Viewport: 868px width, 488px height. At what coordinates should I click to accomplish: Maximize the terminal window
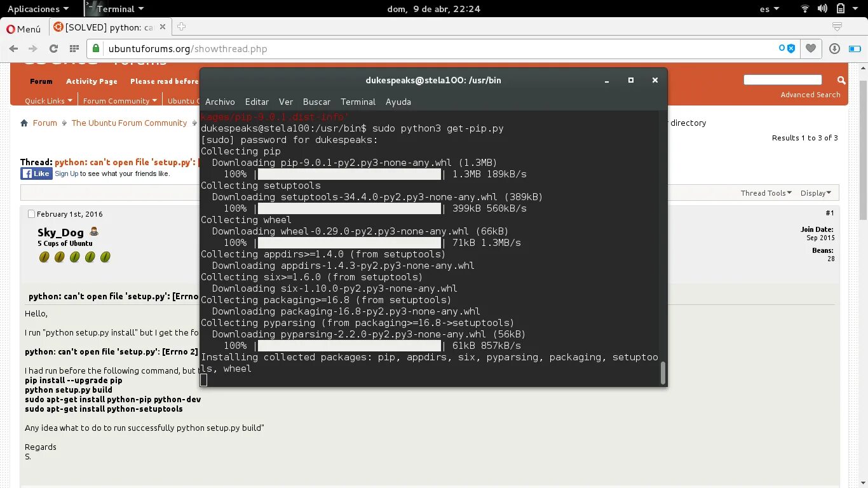click(x=631, y=80)
